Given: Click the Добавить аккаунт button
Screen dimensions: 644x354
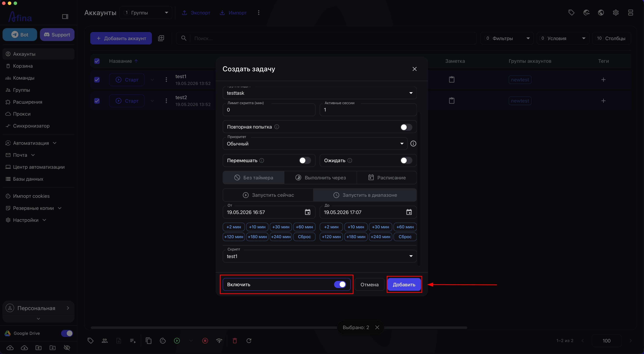Looking at the screenshot, I should point(121,38).
